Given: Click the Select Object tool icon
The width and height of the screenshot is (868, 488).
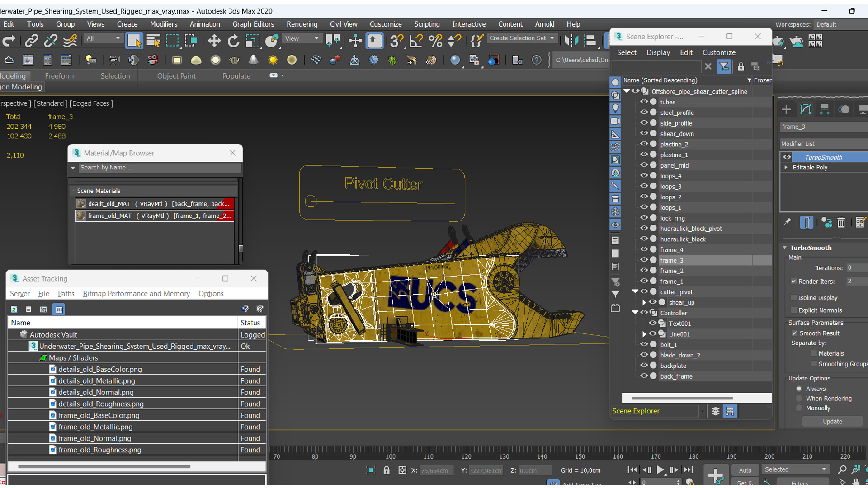Looking at the screenshot, I should pos(133,41).
